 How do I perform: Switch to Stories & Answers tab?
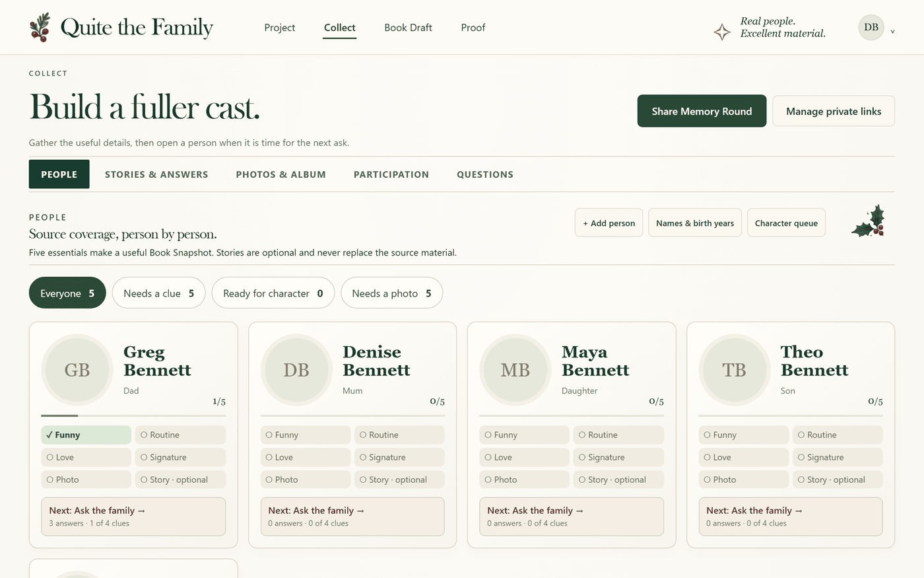coord(156,174)
